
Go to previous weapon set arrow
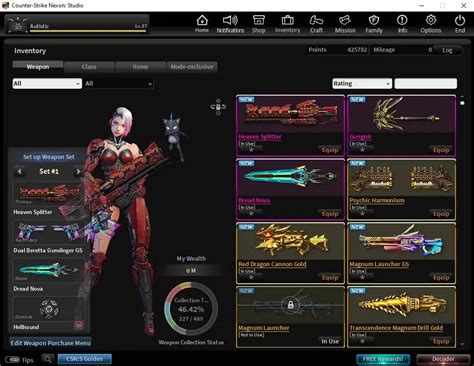[19, 171]
